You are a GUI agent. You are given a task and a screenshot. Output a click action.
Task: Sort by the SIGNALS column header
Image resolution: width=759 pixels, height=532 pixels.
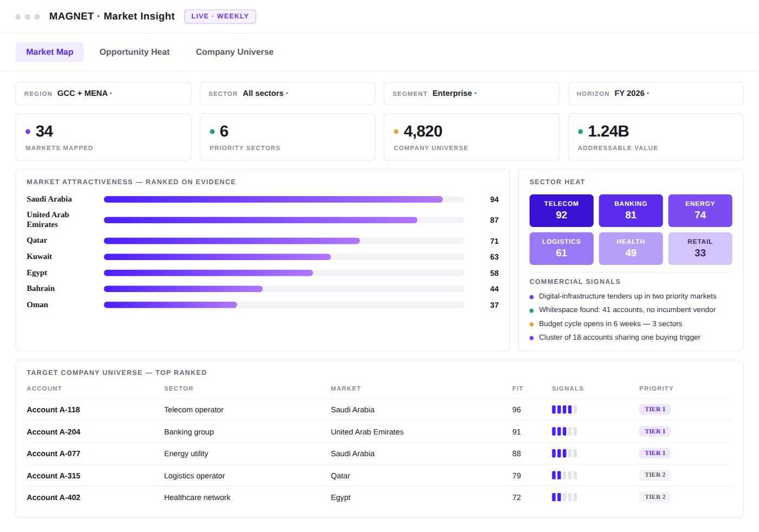click(568, 388)
